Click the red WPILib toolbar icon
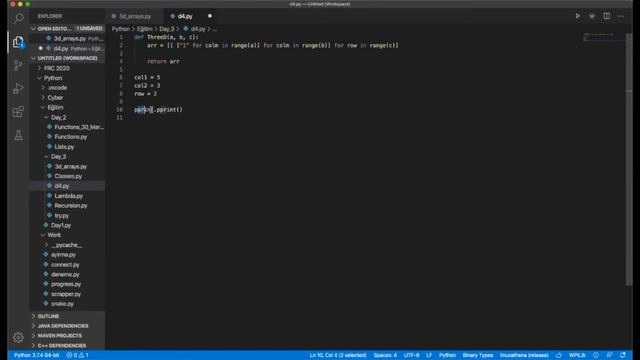Screen dimensions: 640x360 coord(592,16)
